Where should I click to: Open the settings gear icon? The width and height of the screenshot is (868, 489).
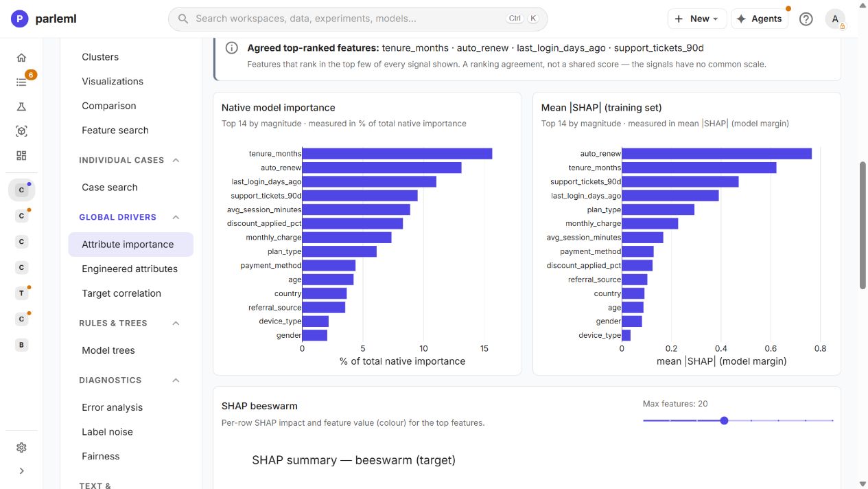coord(21,448)
